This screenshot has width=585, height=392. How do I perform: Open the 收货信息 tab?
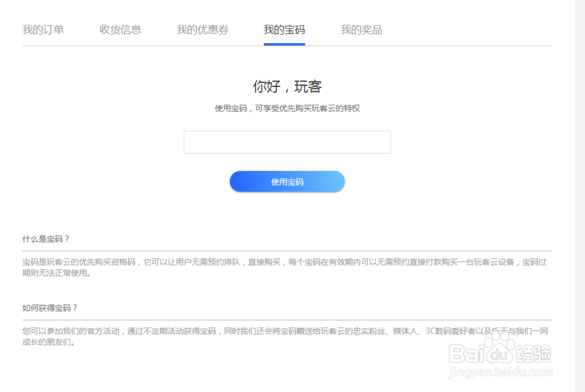[120, 30]
